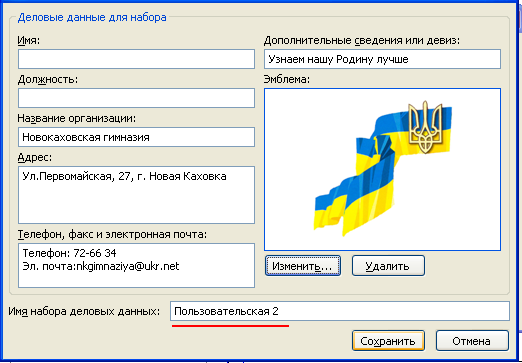The height and width of the screenshot is (363, 522).
Task: Click the text 'Ул.Первомайская, 27, г. Новая Каховка'
Action: (124, 176)
